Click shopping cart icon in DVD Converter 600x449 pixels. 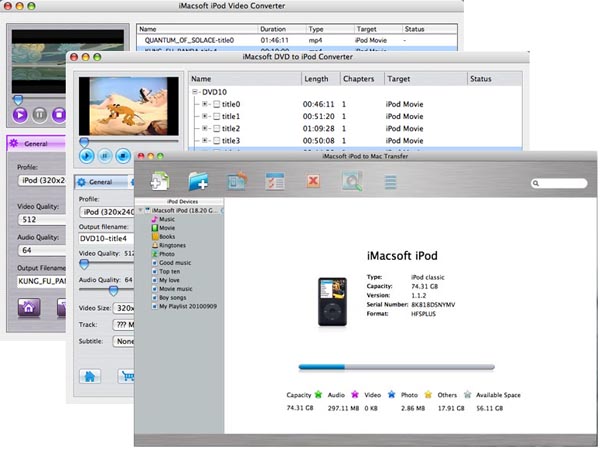126,376
